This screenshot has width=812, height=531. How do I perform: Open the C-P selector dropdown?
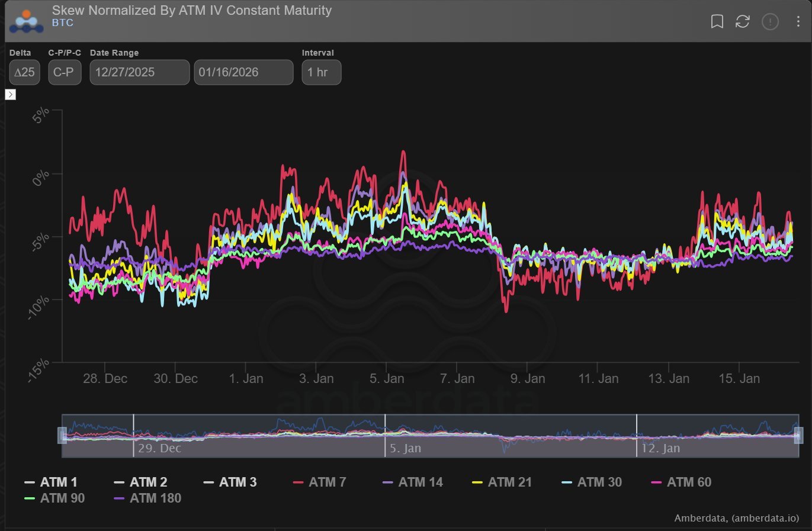point(64,72)
